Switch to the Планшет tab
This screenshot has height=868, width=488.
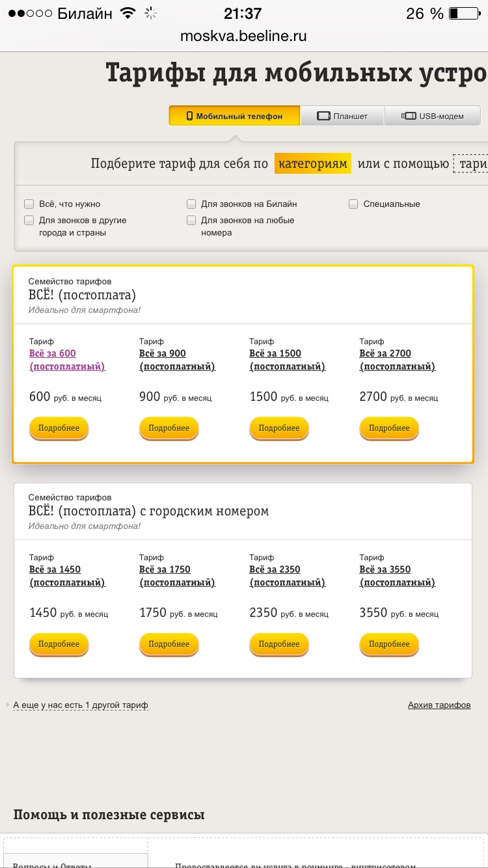[x=342, y=116]
